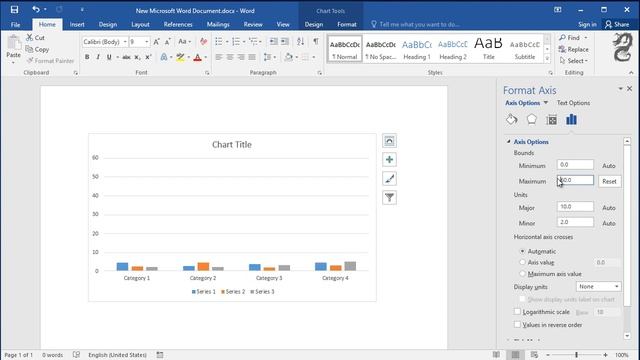Viewport: 640px width, 360px height.
Task: Click Sign in
Action: (x=587, y=24)
